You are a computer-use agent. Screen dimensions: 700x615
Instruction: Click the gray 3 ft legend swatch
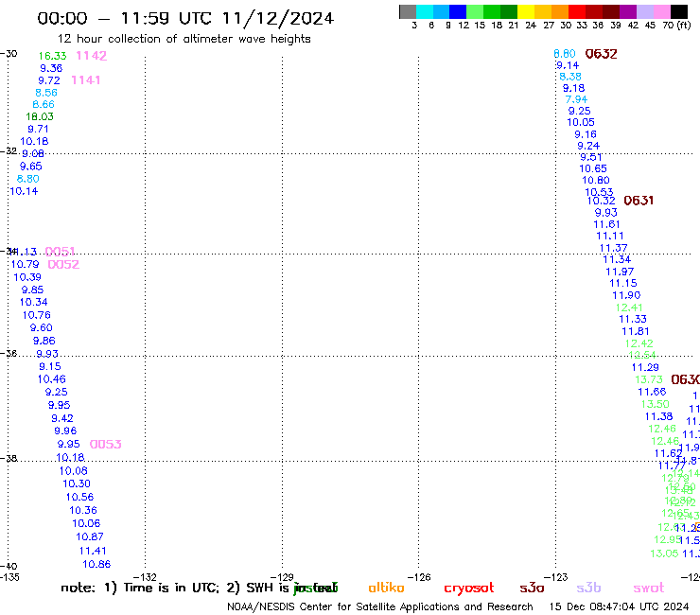408,11
